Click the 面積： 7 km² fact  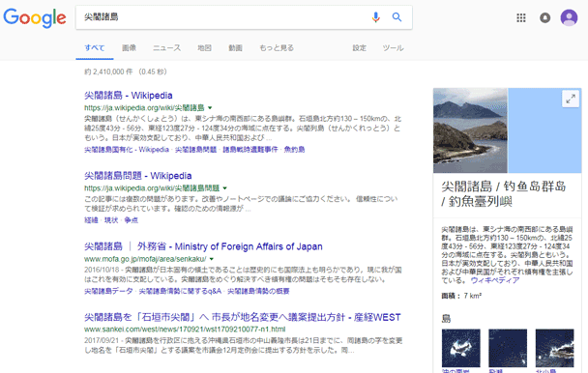[461, 296]
